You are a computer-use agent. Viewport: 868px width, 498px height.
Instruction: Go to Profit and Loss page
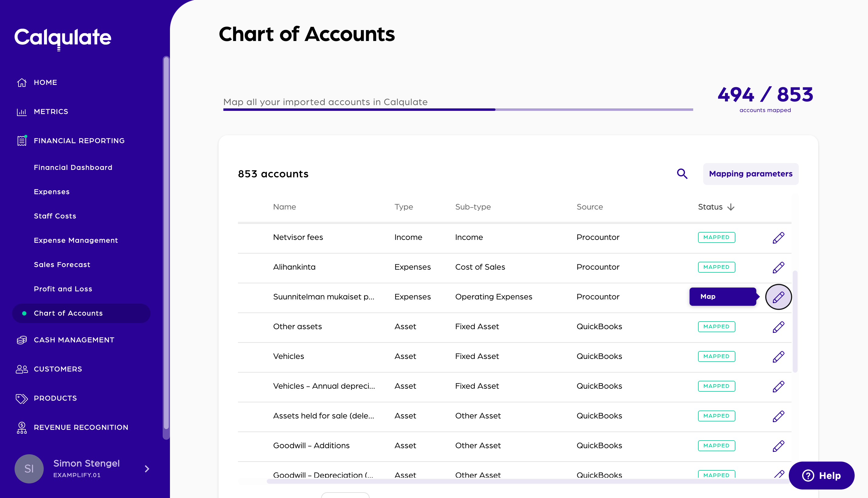click(x=63, y=289)
